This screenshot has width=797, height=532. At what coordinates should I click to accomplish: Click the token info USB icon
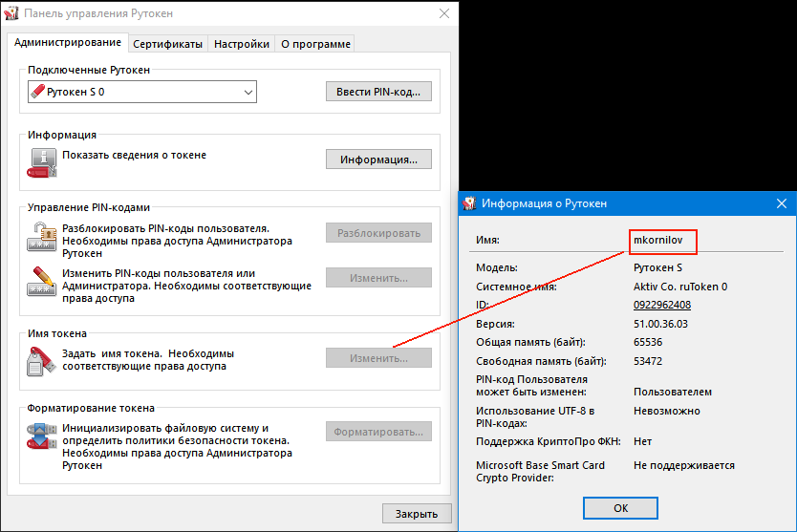tap(42, 161)
